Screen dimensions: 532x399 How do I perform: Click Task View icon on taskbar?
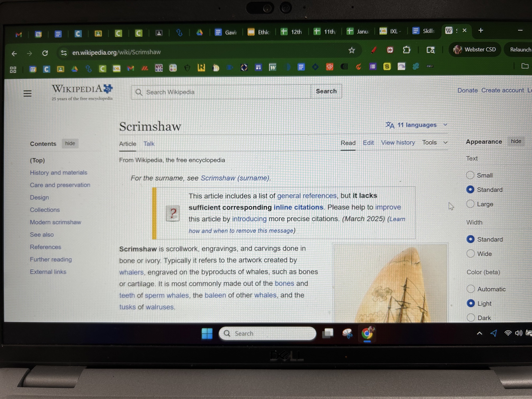pyautogui.click(x=328, y=333)
